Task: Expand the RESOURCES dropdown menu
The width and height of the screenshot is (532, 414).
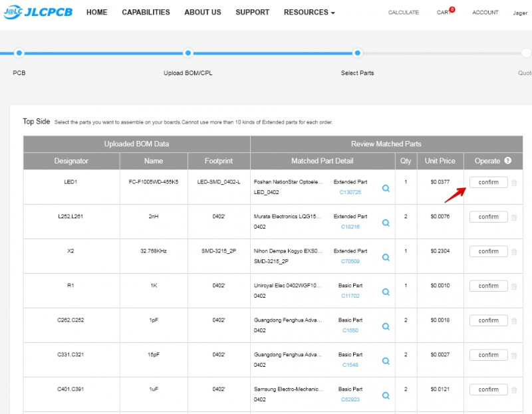Action: tap(309, 12)
